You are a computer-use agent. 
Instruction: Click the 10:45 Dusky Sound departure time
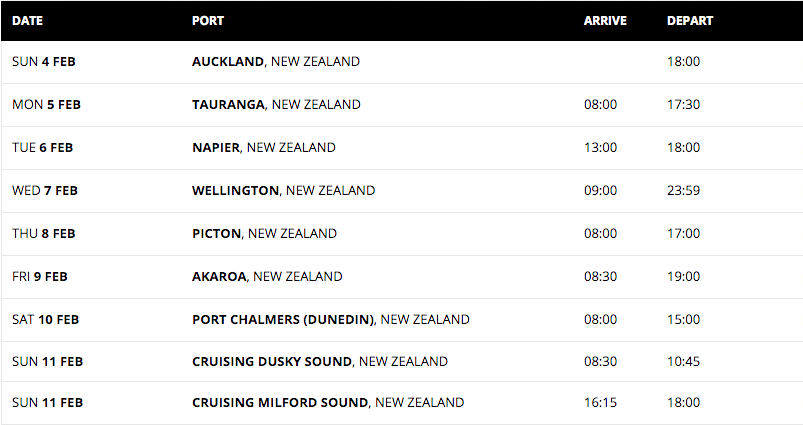684,362
